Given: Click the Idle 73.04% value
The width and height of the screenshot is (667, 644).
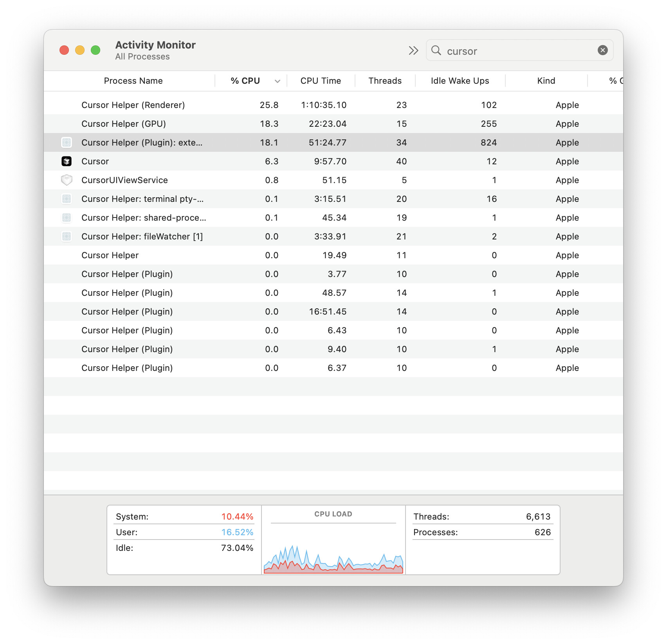Looking at the screenshot, I should click(x=237, y=548).
